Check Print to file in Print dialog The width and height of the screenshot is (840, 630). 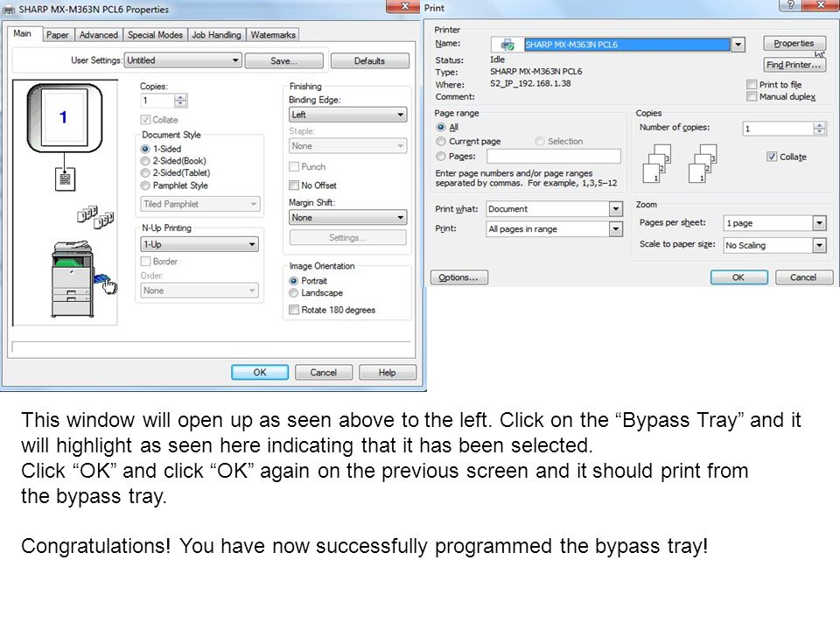click(752, 85)
